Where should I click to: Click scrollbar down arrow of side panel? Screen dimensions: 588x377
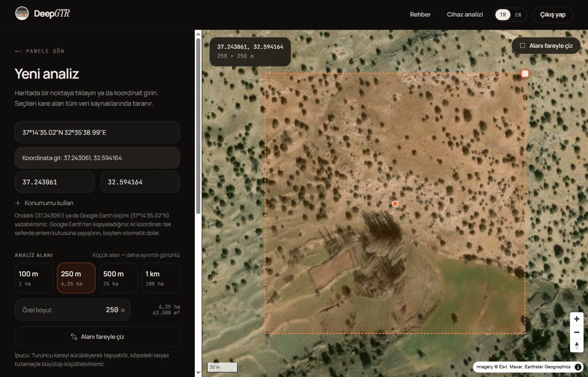198,372
